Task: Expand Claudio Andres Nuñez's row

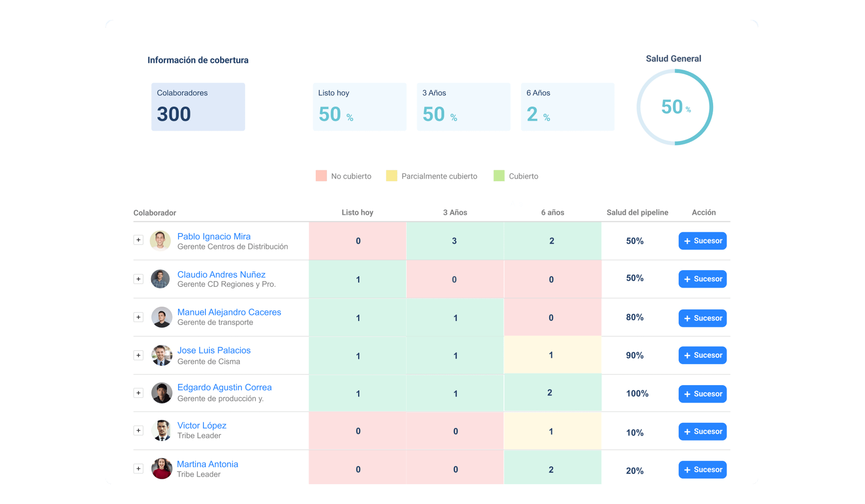Action: pos(138,279)
